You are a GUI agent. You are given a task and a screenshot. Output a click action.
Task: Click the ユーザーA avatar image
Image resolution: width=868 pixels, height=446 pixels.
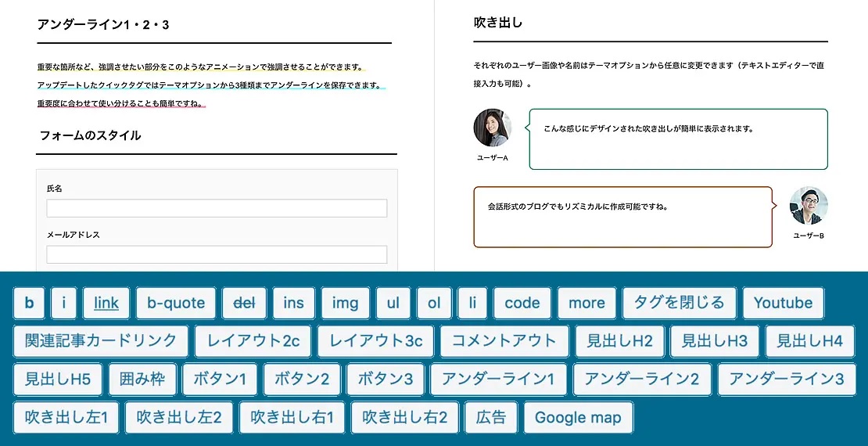(493, 128)
